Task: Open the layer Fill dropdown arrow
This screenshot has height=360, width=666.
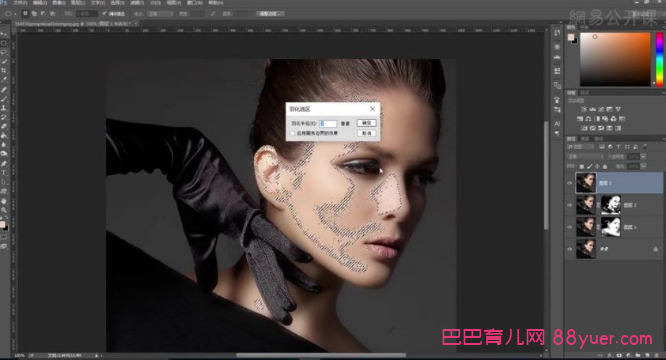Action: 643,166
